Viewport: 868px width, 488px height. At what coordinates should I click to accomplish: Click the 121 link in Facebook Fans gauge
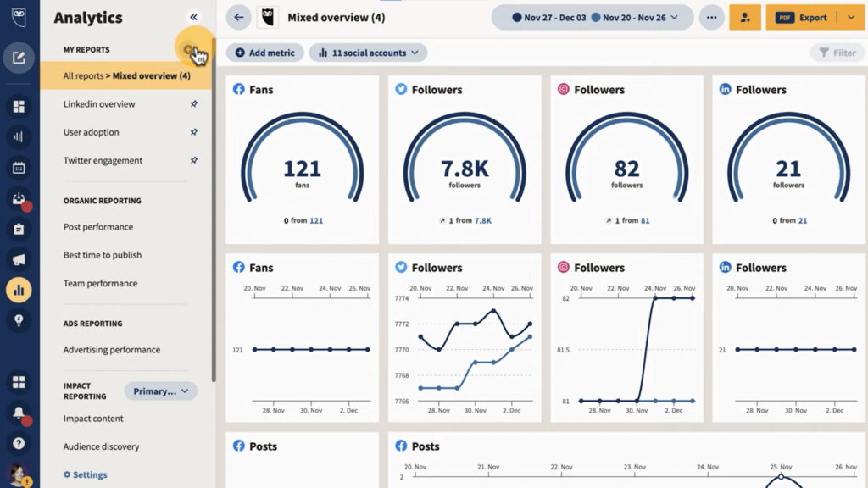click(316, 221)
